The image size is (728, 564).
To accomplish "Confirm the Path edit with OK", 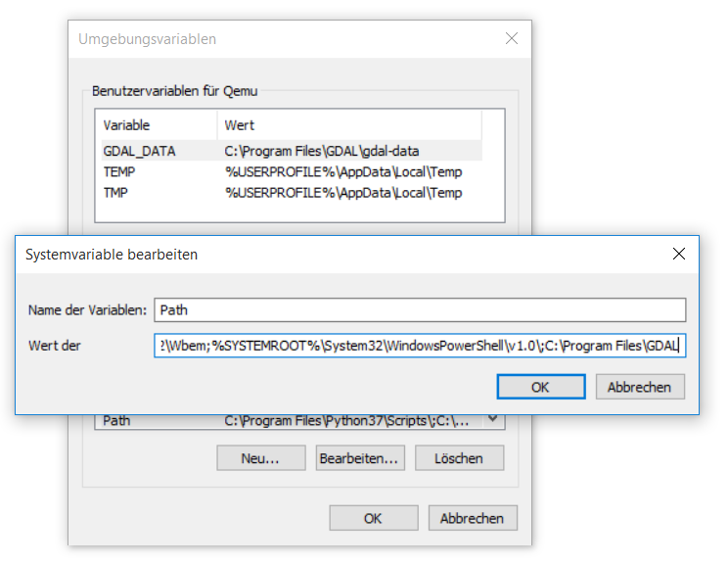I will 540,387.
